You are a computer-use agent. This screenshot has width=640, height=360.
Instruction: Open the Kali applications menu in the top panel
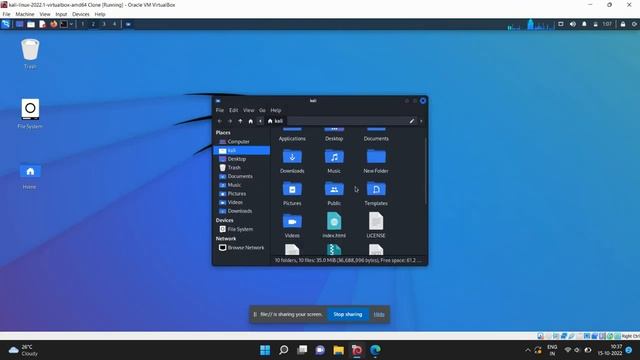click(6, 24)
